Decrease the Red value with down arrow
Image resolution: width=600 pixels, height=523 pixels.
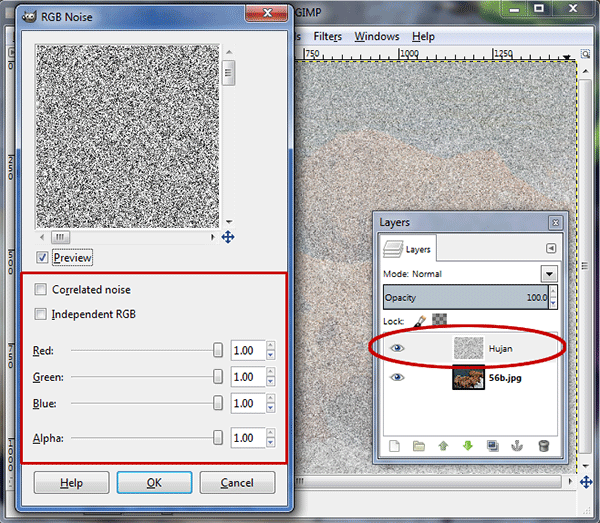point(271,355)
